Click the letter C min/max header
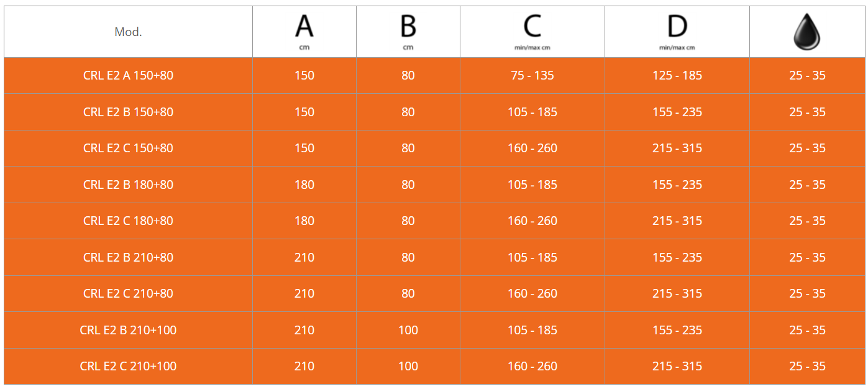Screen dimensions: 868x389 click(x=532, y=32)
